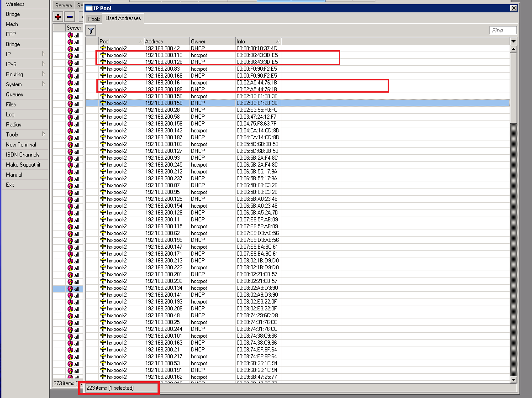Image resolution: width=532 pixels, height=398 pixels.
Task: Click address 192.168.200.217
Action: (164, 356)
